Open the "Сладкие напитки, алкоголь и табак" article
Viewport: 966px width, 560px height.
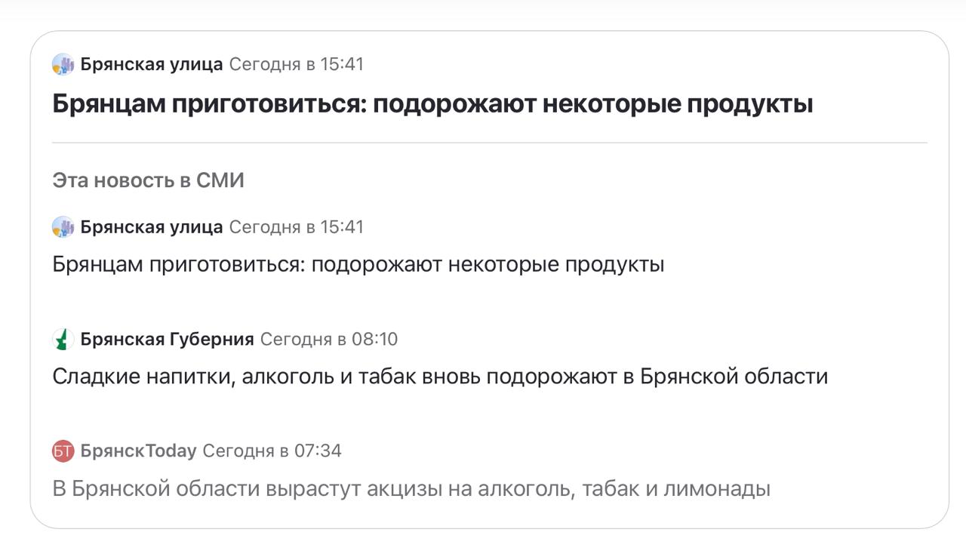439,377
